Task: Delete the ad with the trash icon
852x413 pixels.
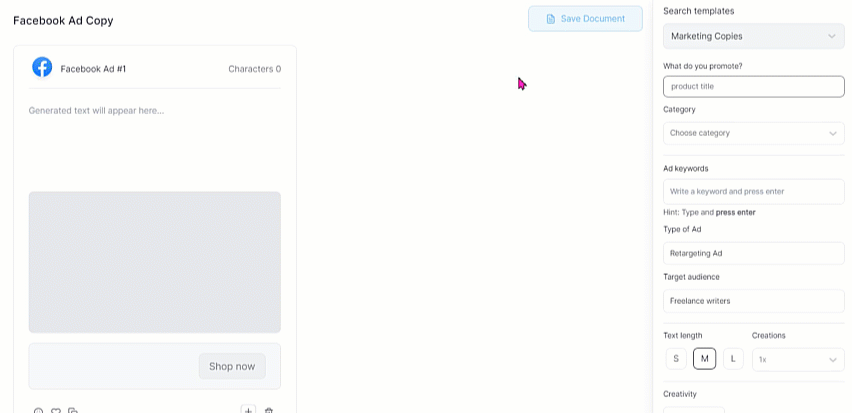Action: point(268,411)
